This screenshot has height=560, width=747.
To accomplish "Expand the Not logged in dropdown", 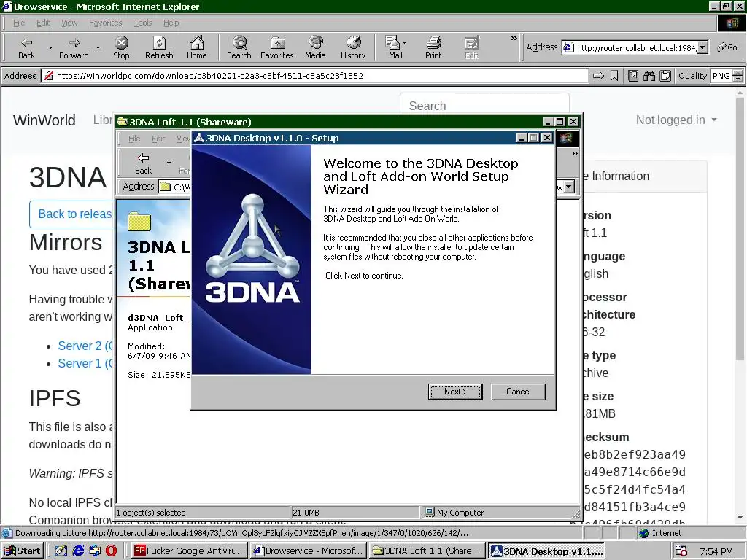I will coord(676,120).
